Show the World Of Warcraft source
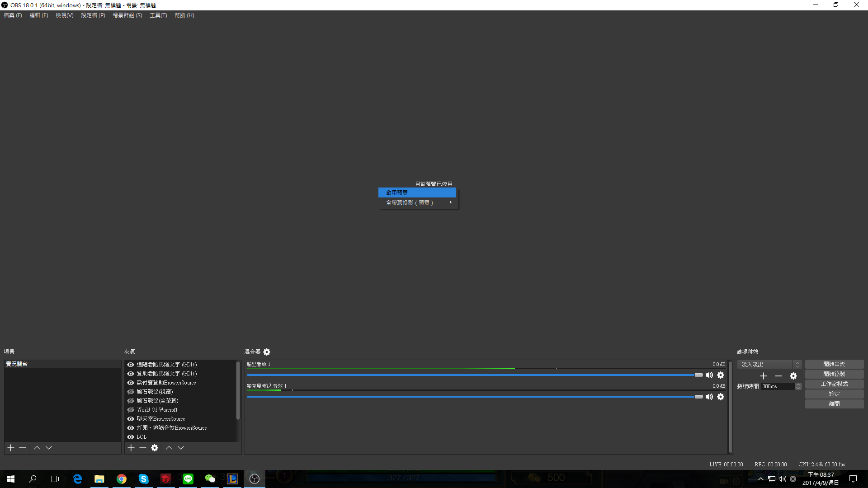 click(131, 410)
